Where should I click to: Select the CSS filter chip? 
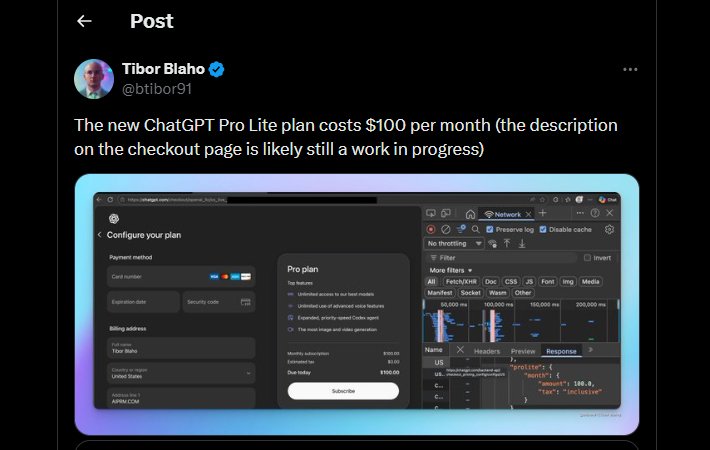(511, 282)
